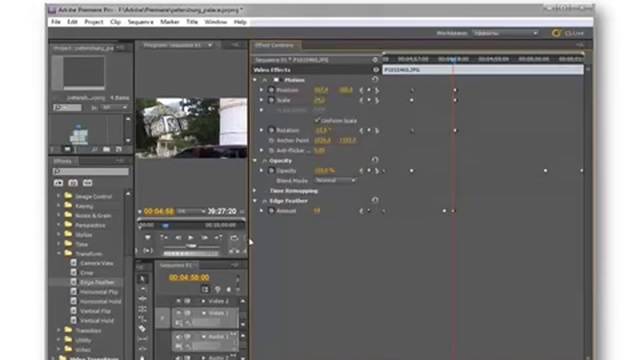Collapse the Opacity effect group
This screenshot has height=360, width=640.
[255, 161]
